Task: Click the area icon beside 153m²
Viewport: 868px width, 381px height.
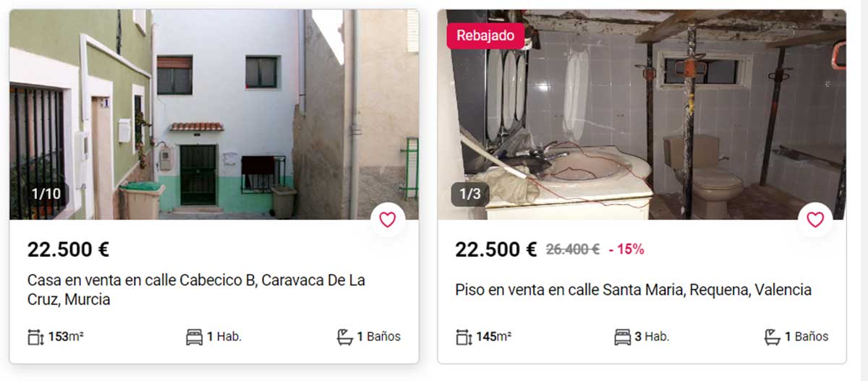Action: 36,337
